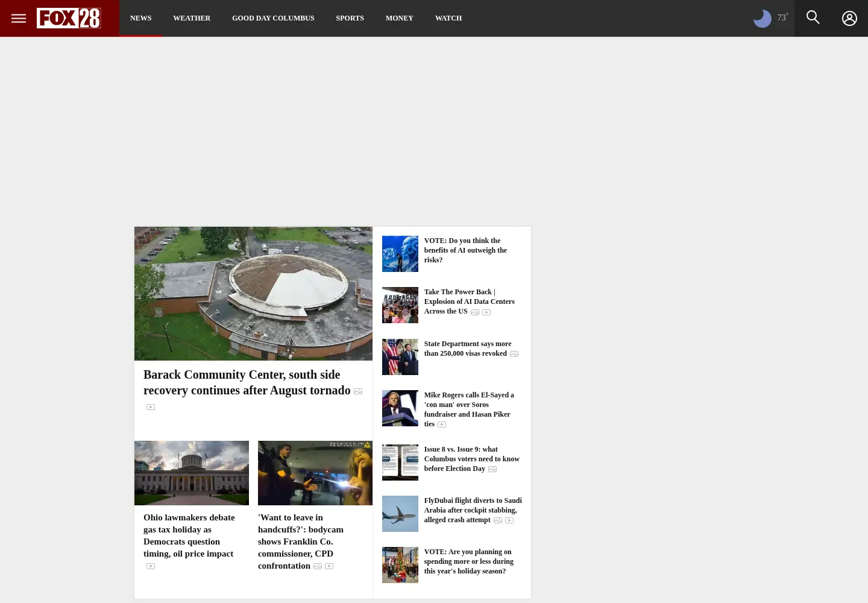Open 'Want to leave in handcuffs?' bodycam article

pyautogui.click(x=301, y=541)
